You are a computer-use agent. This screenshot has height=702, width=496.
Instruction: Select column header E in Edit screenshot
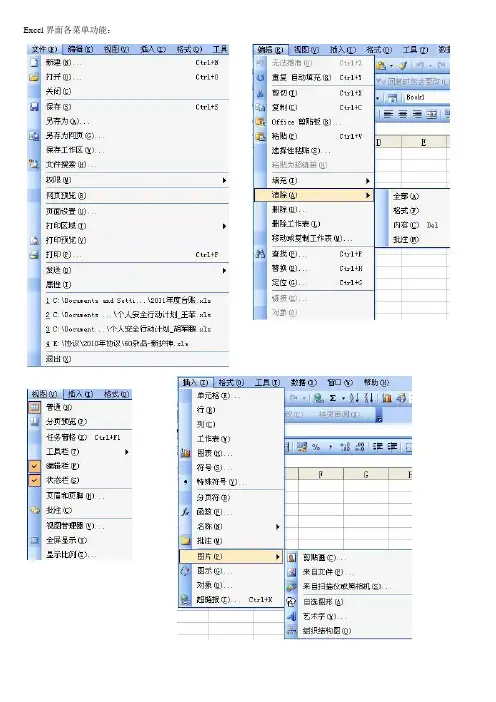423,142
